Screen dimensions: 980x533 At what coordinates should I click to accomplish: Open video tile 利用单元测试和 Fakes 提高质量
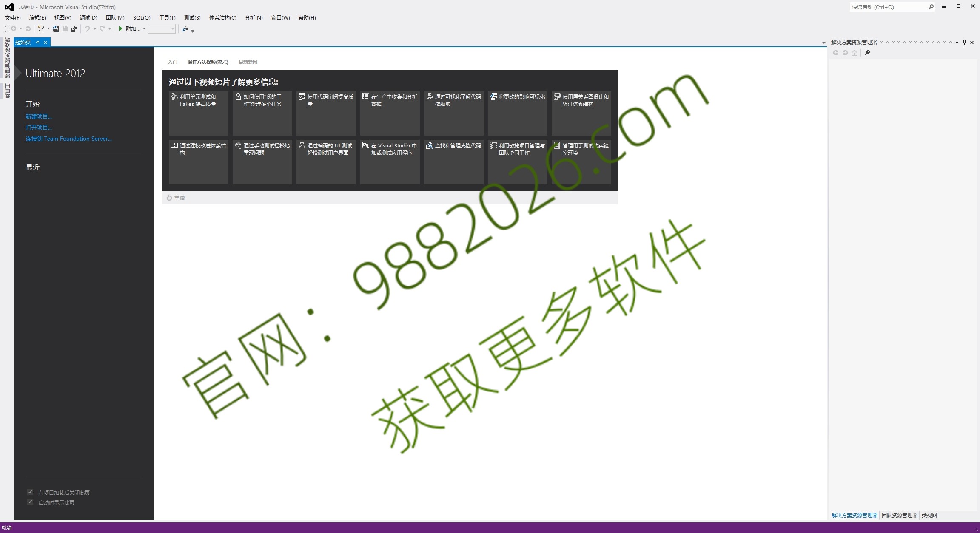(199, 113)
